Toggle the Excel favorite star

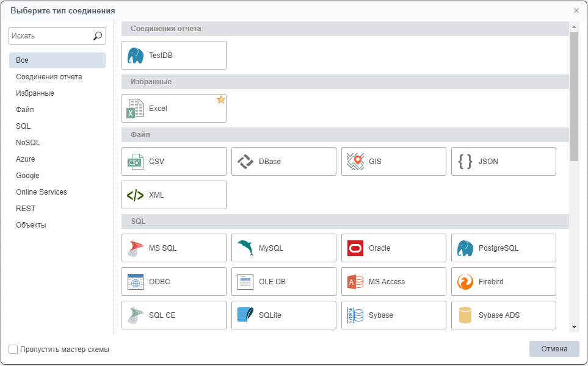220,99
